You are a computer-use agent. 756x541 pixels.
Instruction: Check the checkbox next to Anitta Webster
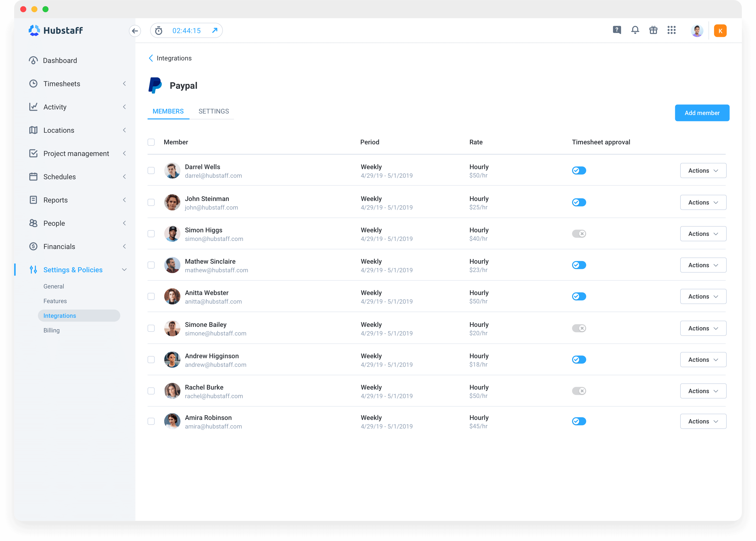[151, 296]
